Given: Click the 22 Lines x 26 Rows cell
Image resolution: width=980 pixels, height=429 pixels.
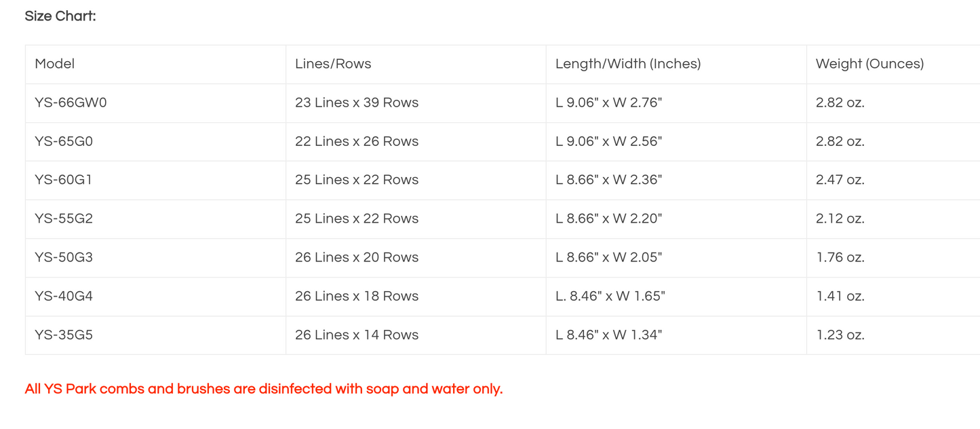Looking at the screenshot, I should [x=357, y=141].
